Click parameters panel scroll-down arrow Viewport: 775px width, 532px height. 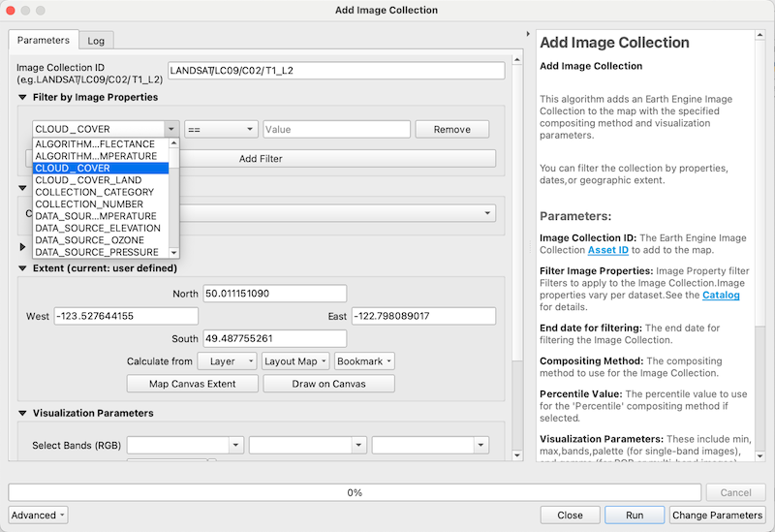point(517,455)
